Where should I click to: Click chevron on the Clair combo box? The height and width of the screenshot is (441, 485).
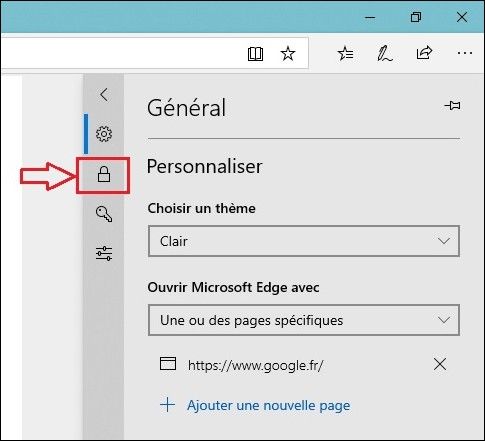tap(444, 241)
